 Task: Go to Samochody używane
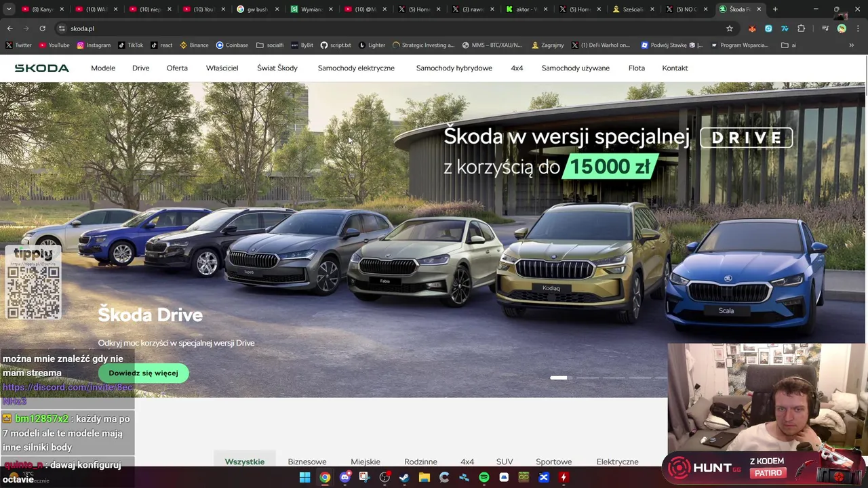[x=576, y=68]
